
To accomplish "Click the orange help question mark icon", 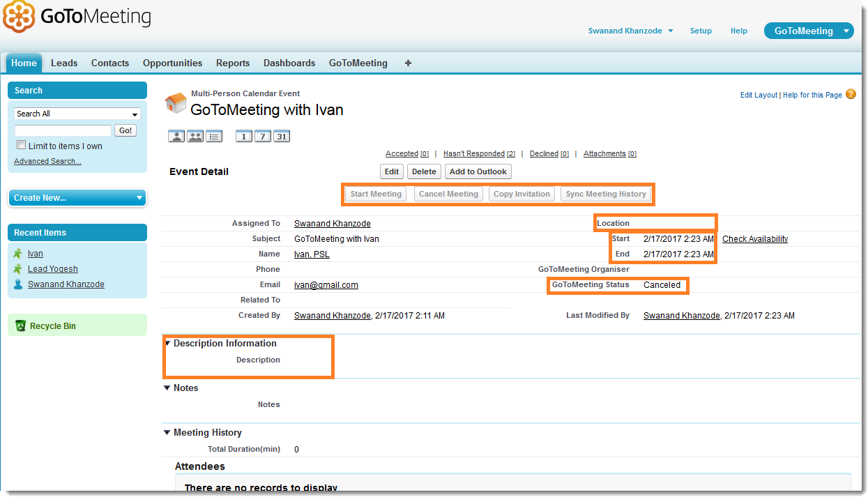I will 851,94.
